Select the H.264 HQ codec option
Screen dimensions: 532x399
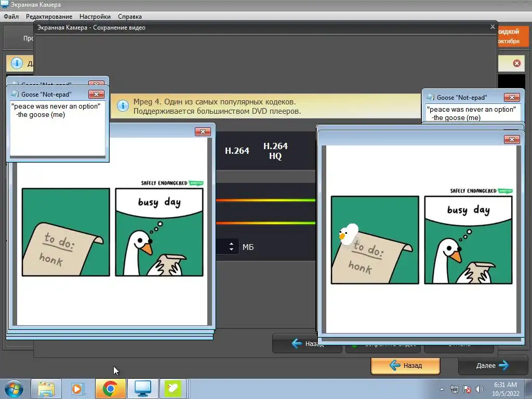pos(275,151)
